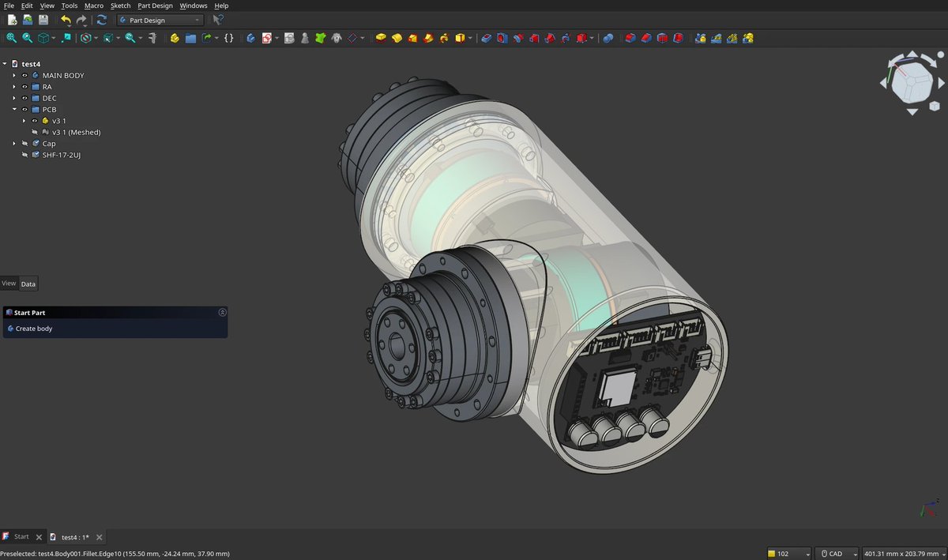Create a new sketch icon
The width and height of the screenshot is (948, 560).
click(x=267, y=37)
